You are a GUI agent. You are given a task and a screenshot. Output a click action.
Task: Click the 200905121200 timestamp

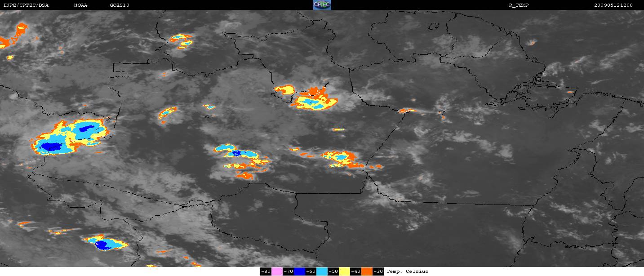613,5
